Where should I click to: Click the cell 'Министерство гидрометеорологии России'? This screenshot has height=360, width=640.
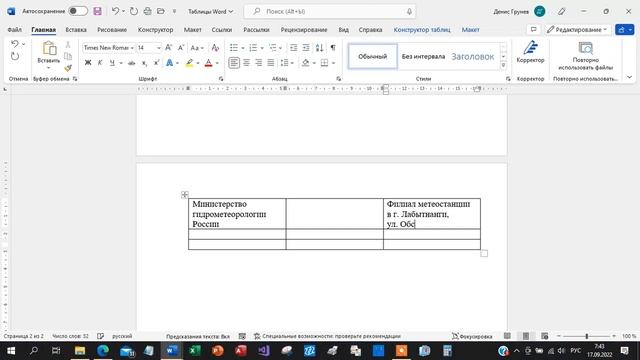237,213
